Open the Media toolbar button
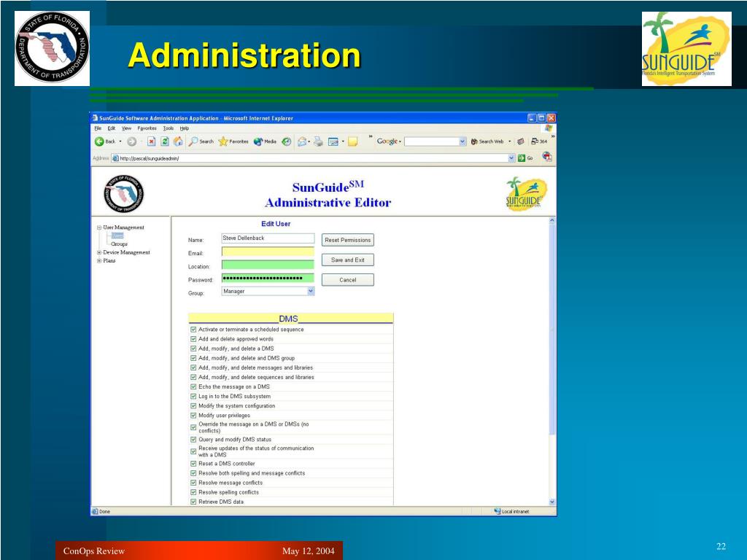Screen dimensions: 747x560 [265, 141]
